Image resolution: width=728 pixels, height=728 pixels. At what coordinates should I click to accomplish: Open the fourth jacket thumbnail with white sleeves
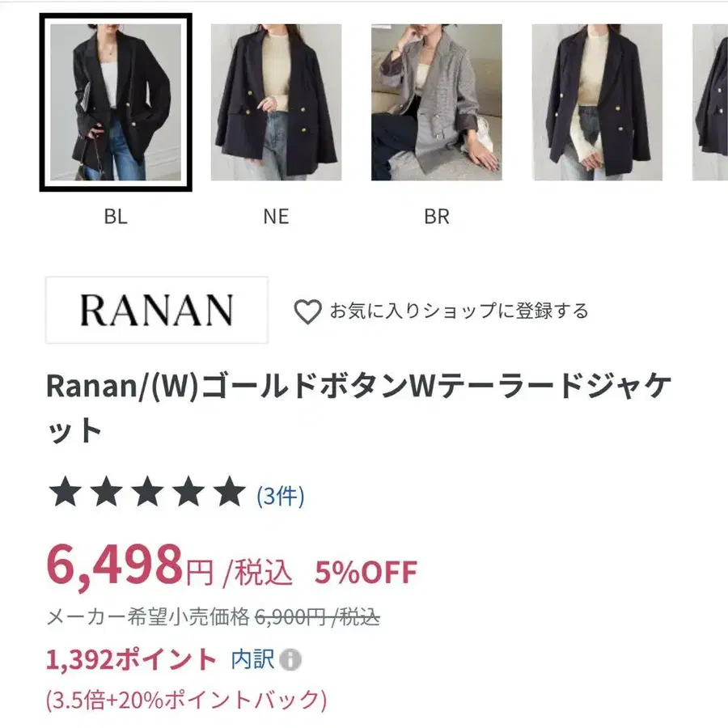click(597, 102)
